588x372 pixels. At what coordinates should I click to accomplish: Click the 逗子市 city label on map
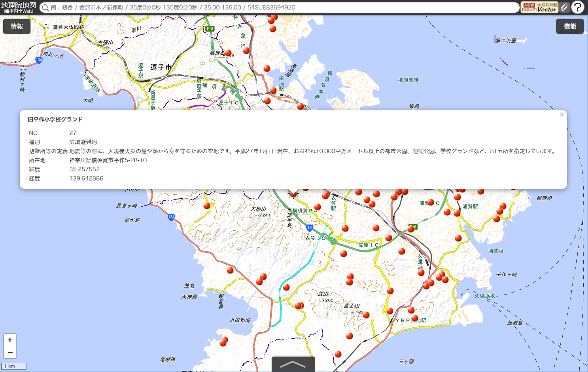[161, 67]
